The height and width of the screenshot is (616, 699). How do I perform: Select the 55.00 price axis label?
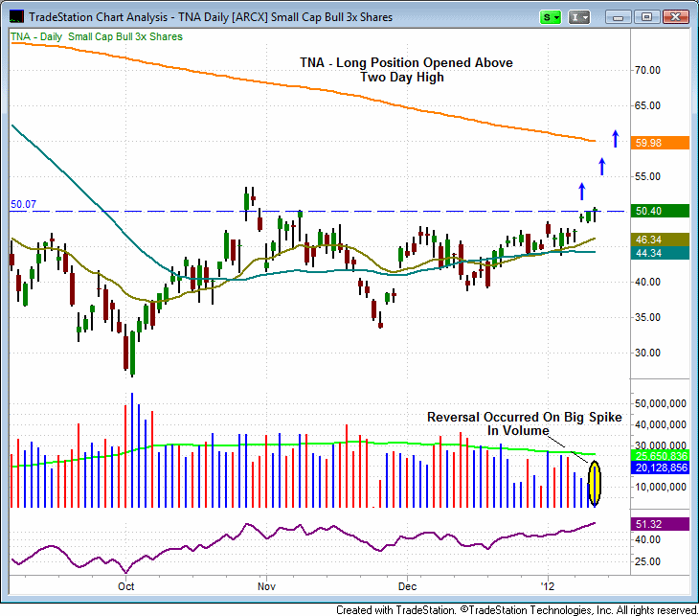647,176
